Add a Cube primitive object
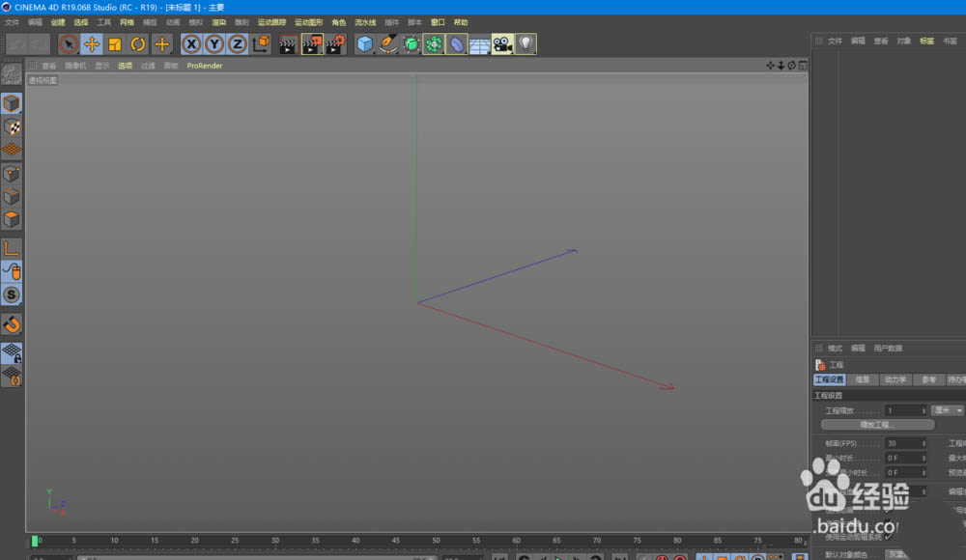966x560 pixels. pos(364,43)
